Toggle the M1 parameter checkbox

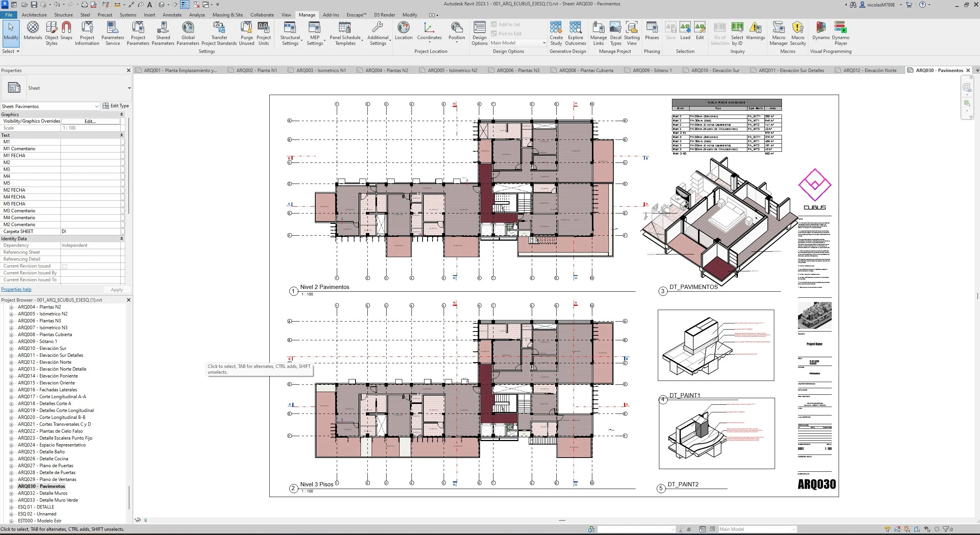point(123,142)
